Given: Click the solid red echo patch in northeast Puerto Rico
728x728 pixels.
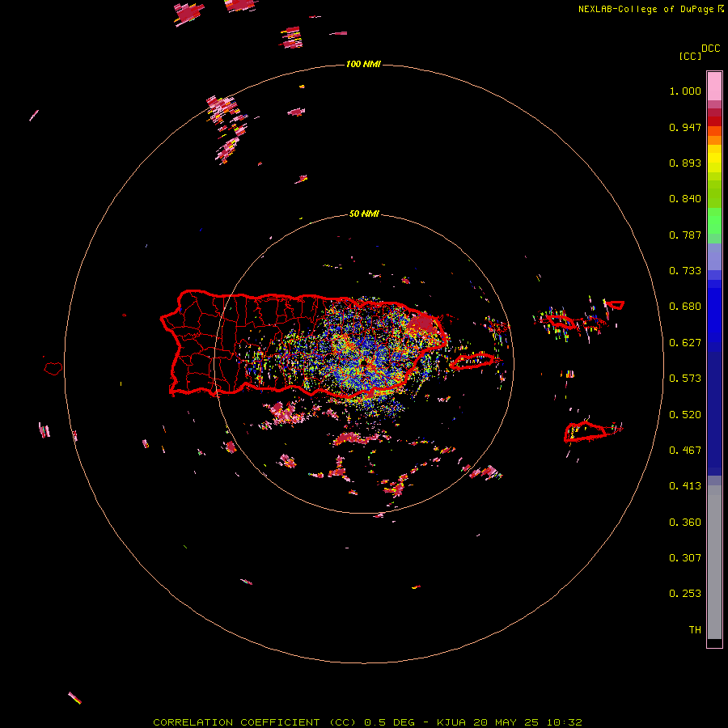Looking at the screenshot, I should (423, 324).
